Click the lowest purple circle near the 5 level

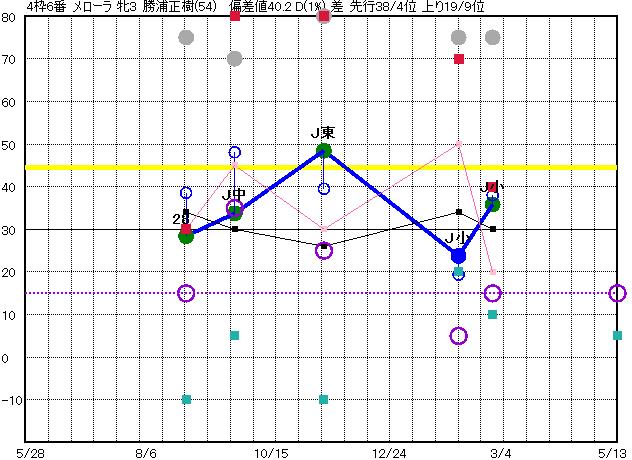(x=459, y=336)
